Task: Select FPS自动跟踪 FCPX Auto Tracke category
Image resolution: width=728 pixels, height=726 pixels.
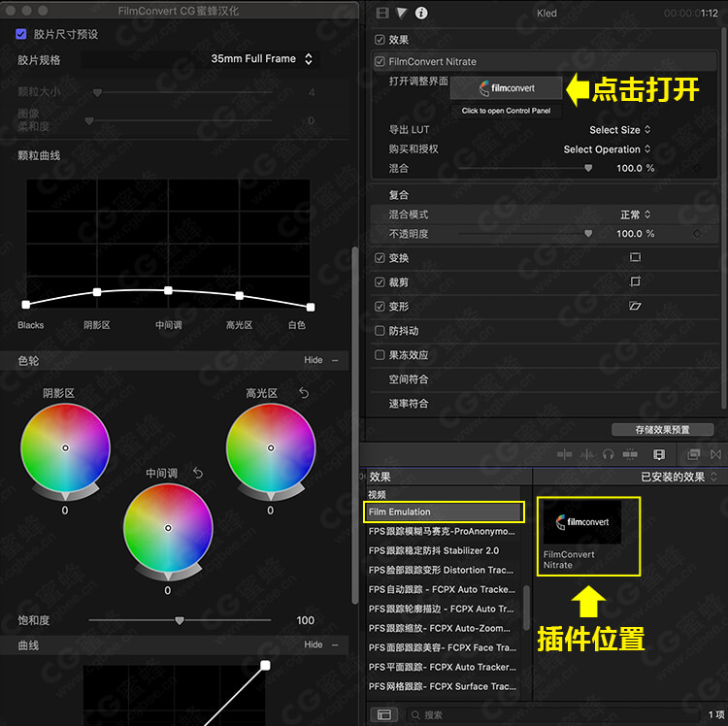Action: tap(442, 589)
